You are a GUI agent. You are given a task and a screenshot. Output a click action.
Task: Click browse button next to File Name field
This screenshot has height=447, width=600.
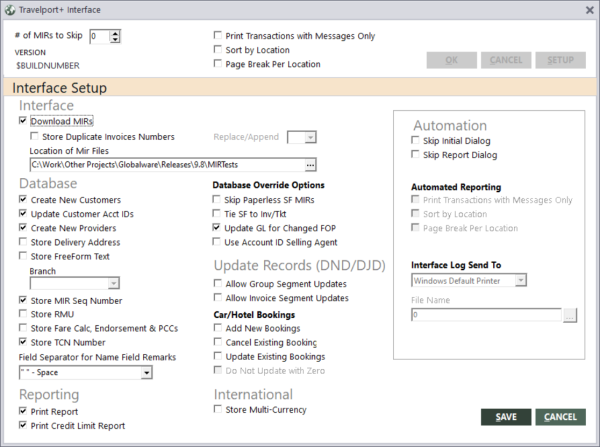click(x=570, y=315)
